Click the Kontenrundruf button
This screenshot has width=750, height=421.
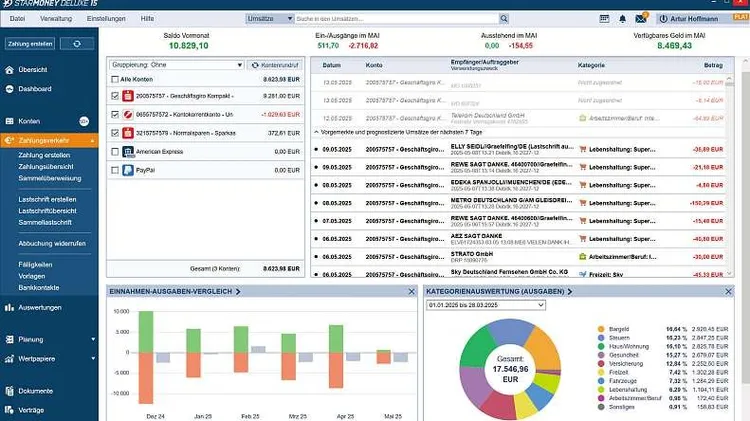(x=275, y=65)
